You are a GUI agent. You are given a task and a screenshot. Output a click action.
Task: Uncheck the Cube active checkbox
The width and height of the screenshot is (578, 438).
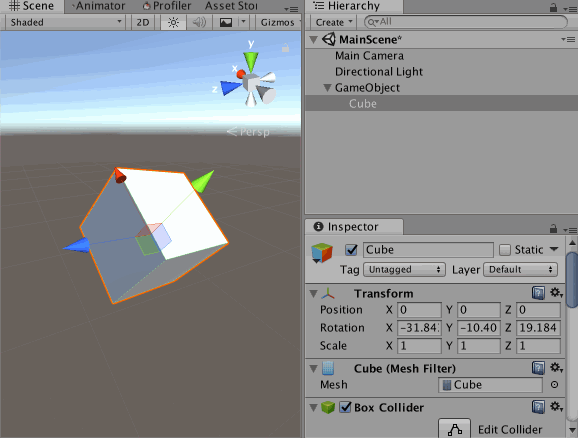[x=351, y=250]
